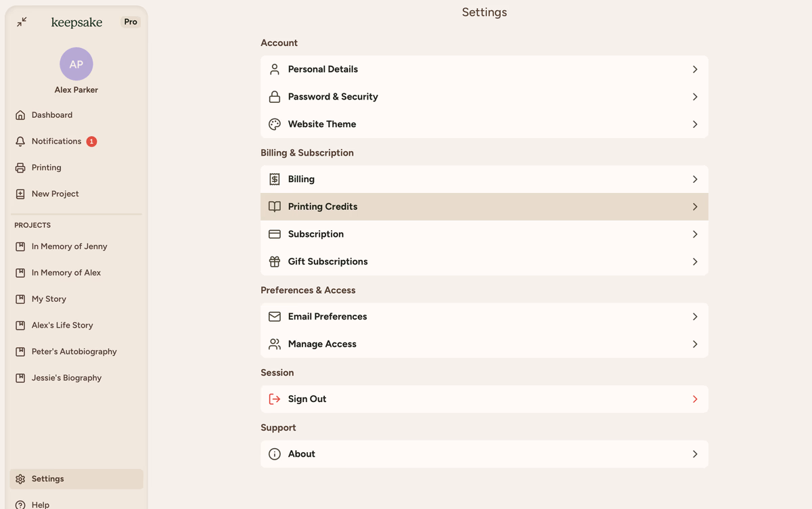
Task: Expand Manage Access with the chevron arrow
Action: 695,345
